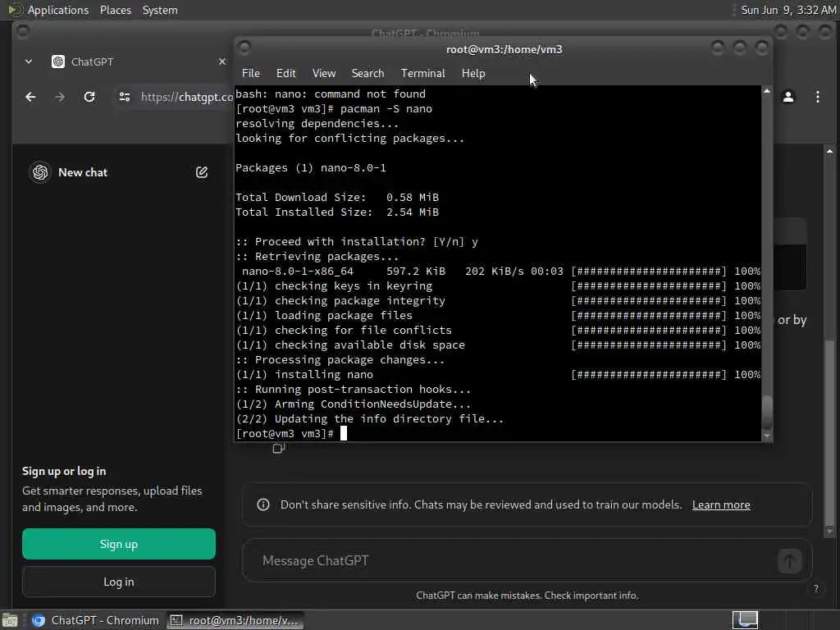Switch to ChatGPT - Chromium in the taskbar
Viewport: 840px width, 630px height.
95,620
